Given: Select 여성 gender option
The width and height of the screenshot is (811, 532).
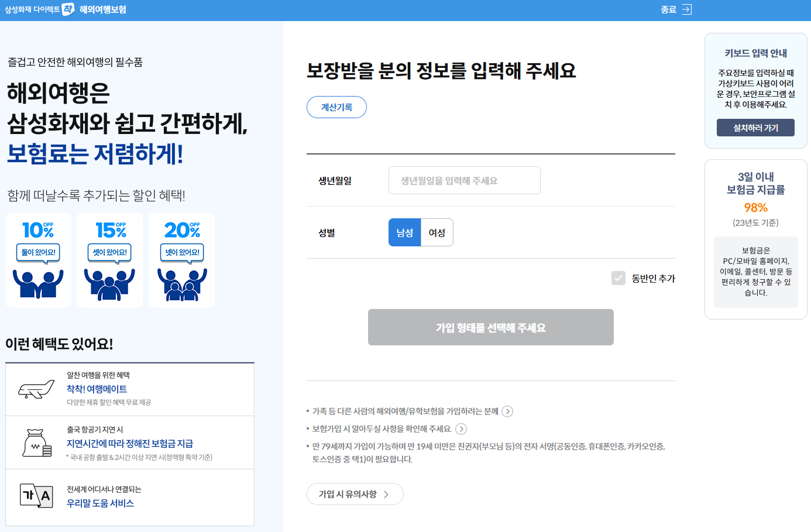Looking at the screenshot, I should 437,232.
